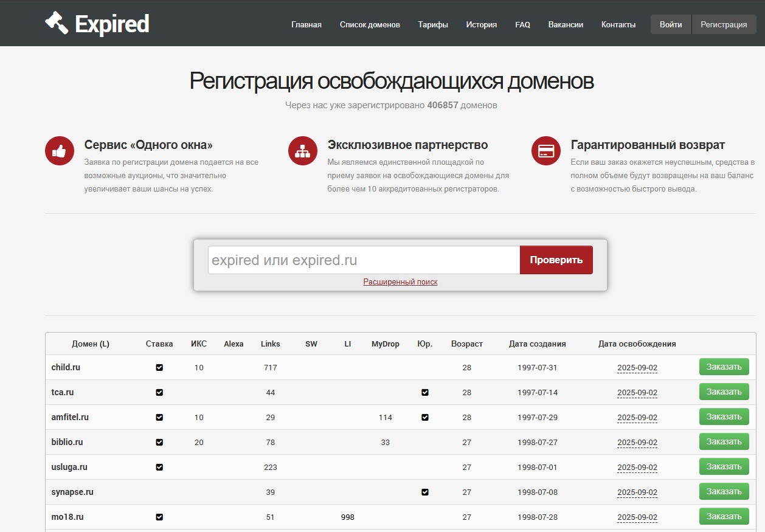765x532 pixels.
Task: Click MyDrop value 114
Action: tap(386, 418)
